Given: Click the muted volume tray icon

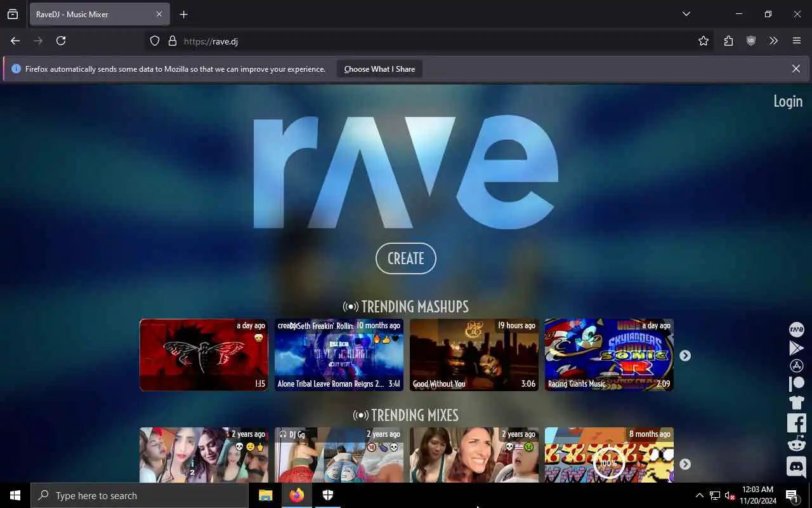Looking at the screenshot, I should pyautogui.click(x=730, y=495).
